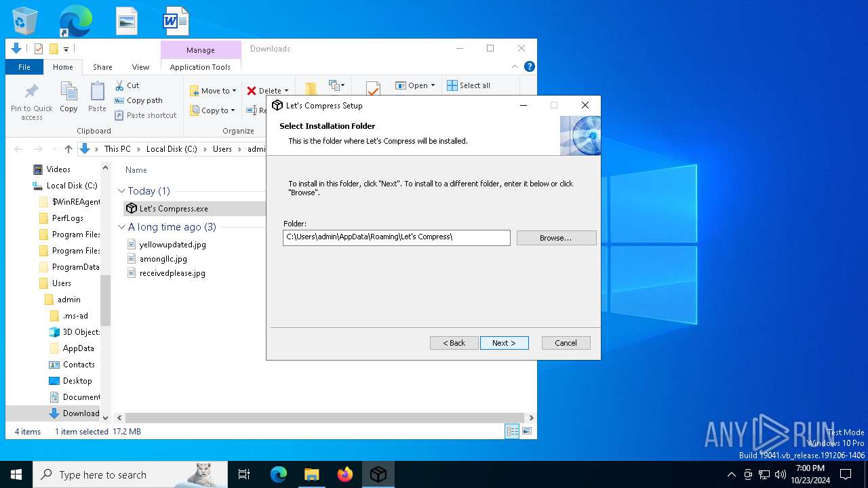The height and width of the screenshot is (488, 868).
Task: Click the volume speaker icon in system tray
Action: [x=781, y=474]
